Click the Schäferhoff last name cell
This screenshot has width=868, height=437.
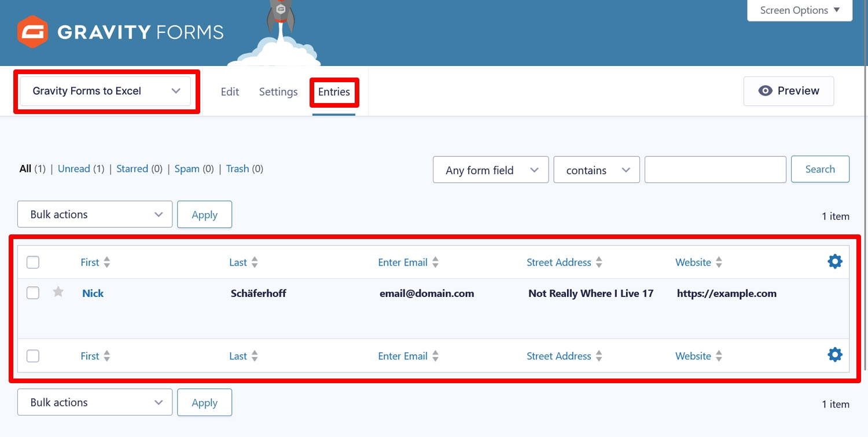pyautogui.click(x=259, y=293)
